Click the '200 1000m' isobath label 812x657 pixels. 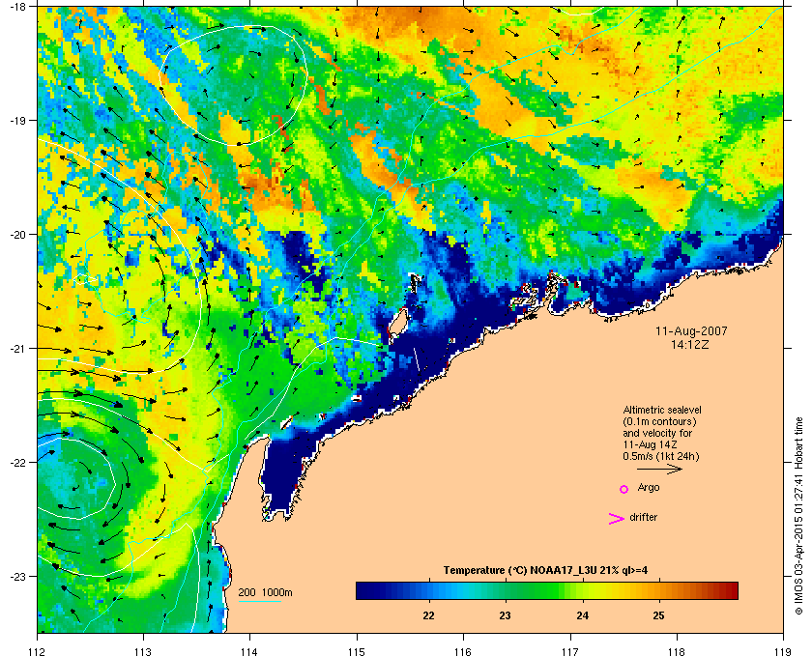click(265, 592)
